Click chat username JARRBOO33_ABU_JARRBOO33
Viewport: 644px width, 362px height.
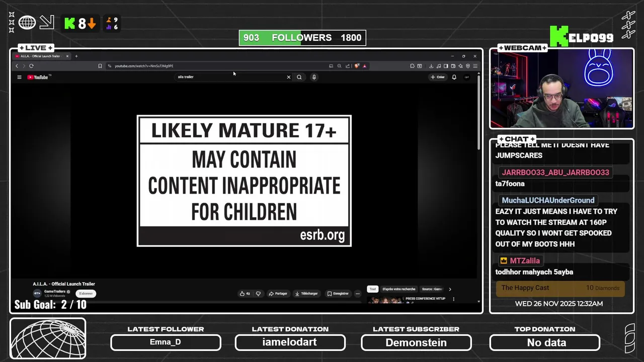point(555,172)
